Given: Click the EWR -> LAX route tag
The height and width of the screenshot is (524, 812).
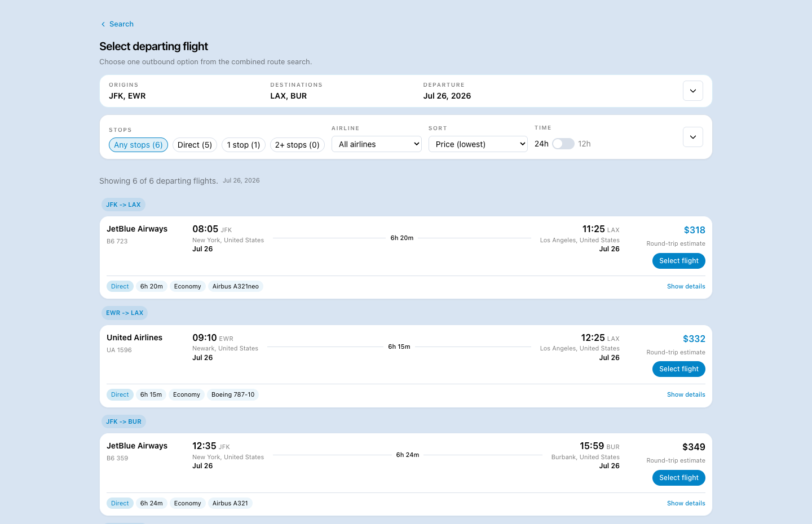Looking at the screenshot, I should tap(125, 313).
